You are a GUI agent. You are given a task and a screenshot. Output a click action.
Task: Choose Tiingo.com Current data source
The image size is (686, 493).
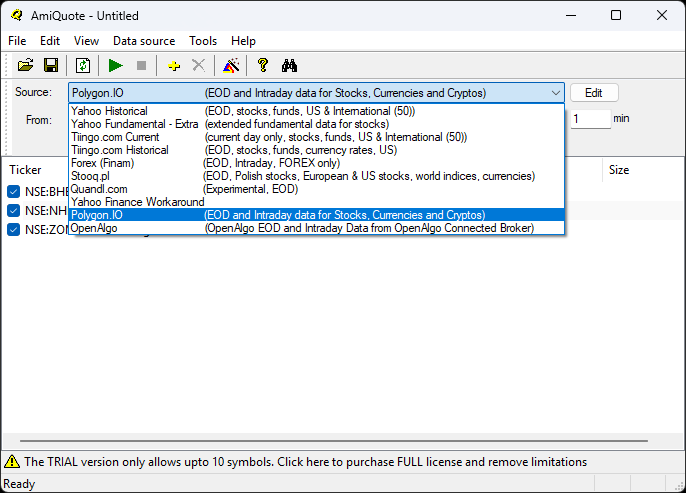click(x=317, y=137)
